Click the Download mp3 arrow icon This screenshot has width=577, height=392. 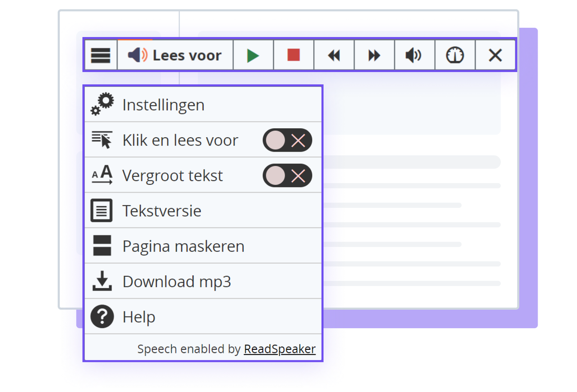click(102, 281)
